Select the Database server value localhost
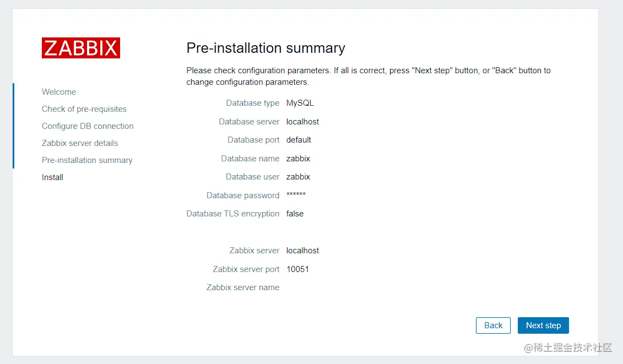 coord(302,121)
